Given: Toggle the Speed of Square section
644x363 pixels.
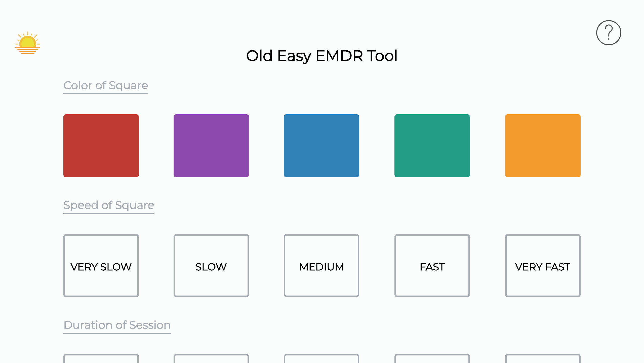Looking at the screenshot, I should [108, 205].
